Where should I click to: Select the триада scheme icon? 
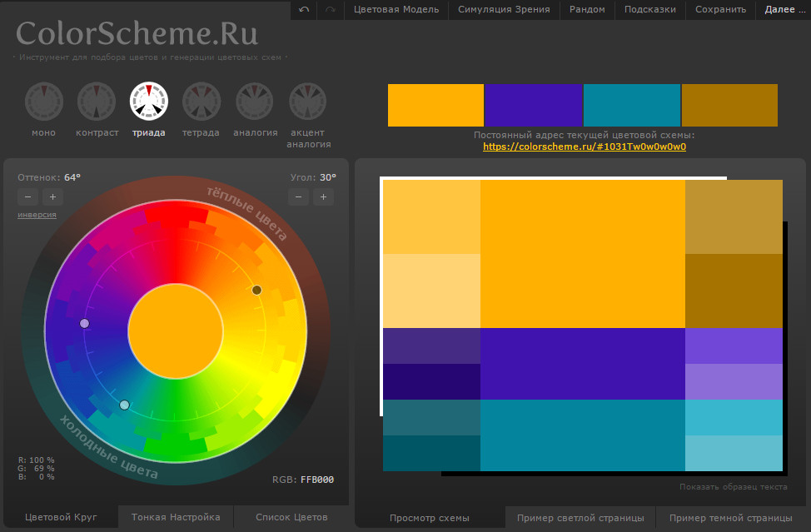pyautogui.click(x=149, y=102)
